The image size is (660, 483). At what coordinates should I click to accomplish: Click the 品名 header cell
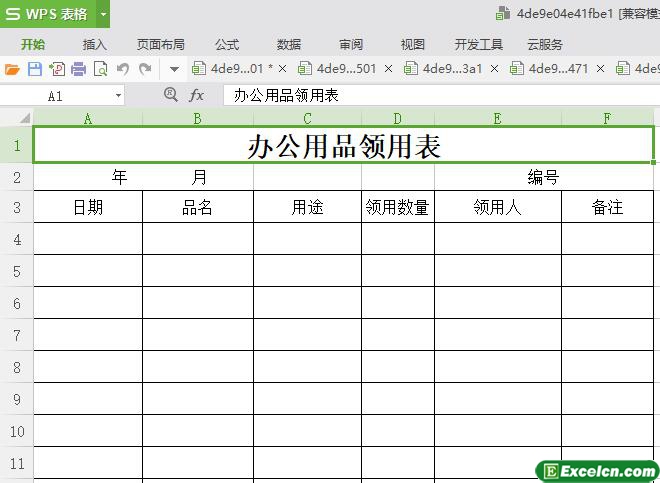tap(198, 207)
